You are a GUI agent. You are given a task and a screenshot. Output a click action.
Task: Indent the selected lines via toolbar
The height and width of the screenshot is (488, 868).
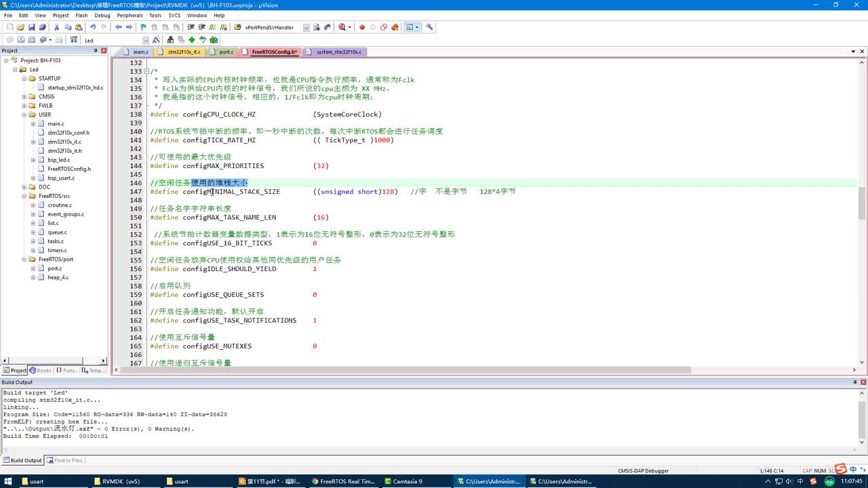click(191, 27)
